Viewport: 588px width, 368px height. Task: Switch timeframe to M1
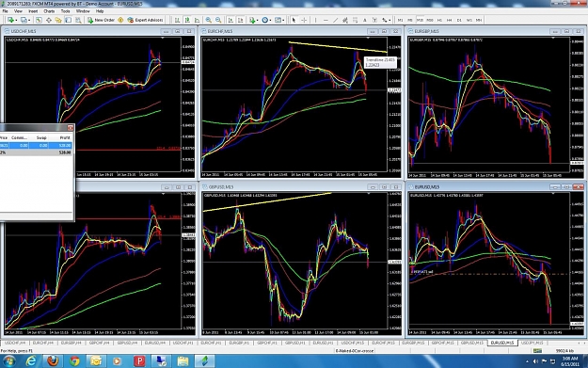click(400, 20)
